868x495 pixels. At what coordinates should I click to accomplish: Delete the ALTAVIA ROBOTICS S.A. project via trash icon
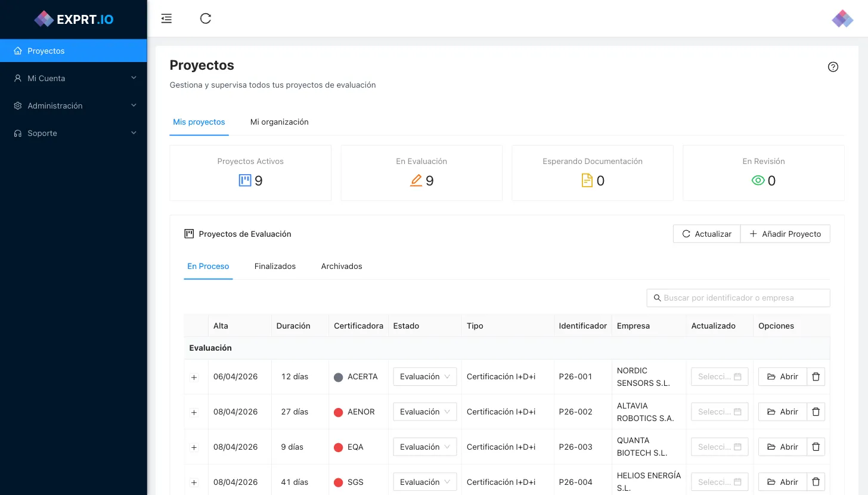[x=816, y=412]
